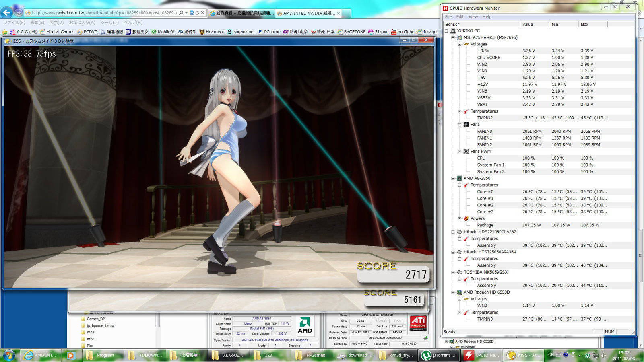Close the AMD INTEL NVIDIA tab
The width and height of the screenshot is (644, 362).
click(339, 13)
